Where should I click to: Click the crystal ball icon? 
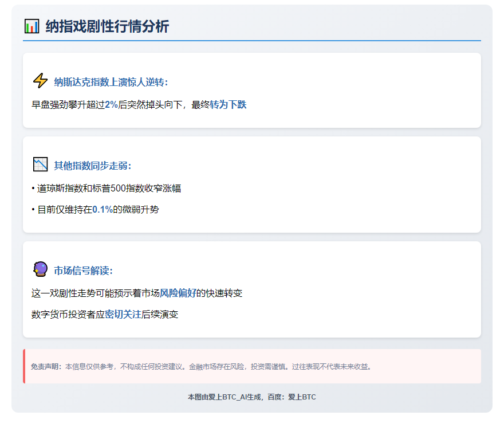pyautogui.click(x=41, y=269)
